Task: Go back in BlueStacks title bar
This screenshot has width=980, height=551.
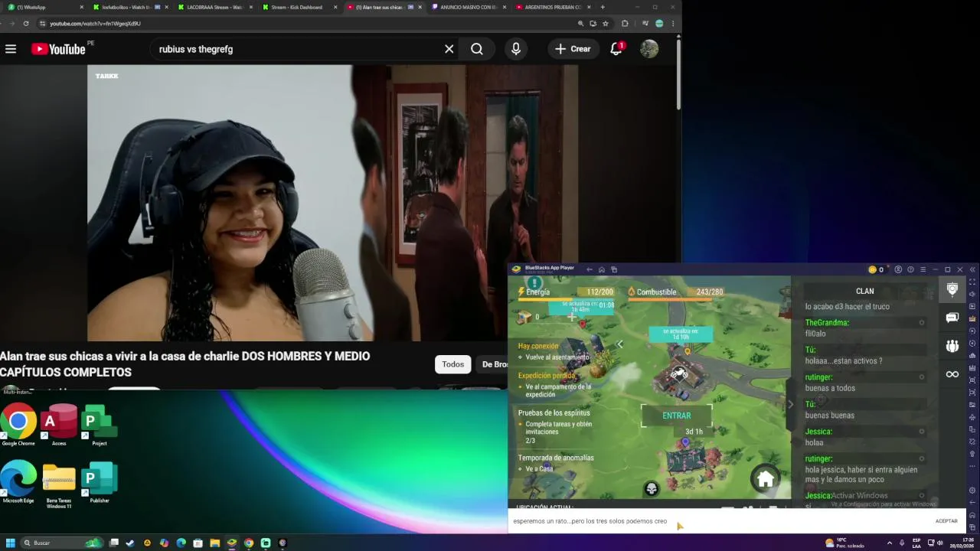Action: pos(589,269)
